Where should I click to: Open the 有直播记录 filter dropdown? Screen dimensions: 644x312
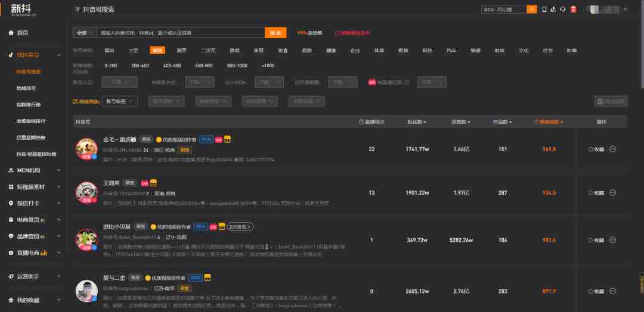point(432,82)
